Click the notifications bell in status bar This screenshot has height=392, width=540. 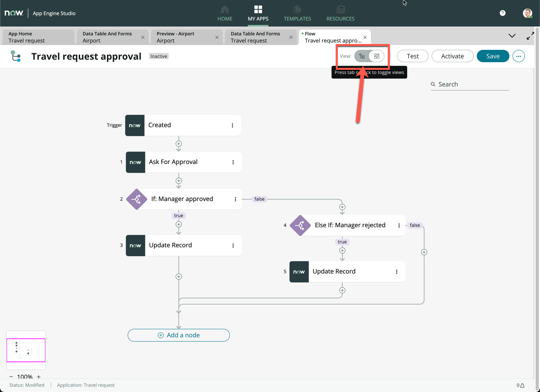(x=522, y=385)
